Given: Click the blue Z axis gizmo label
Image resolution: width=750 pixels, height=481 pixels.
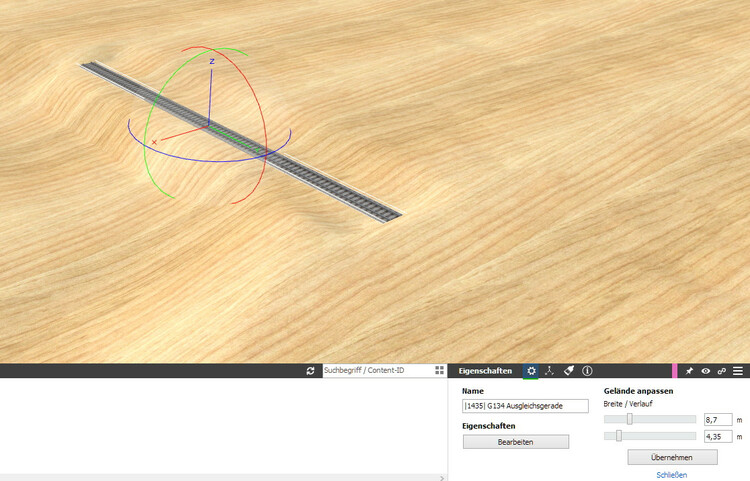Looking at the screenshot, I should (x=212, y=61).
